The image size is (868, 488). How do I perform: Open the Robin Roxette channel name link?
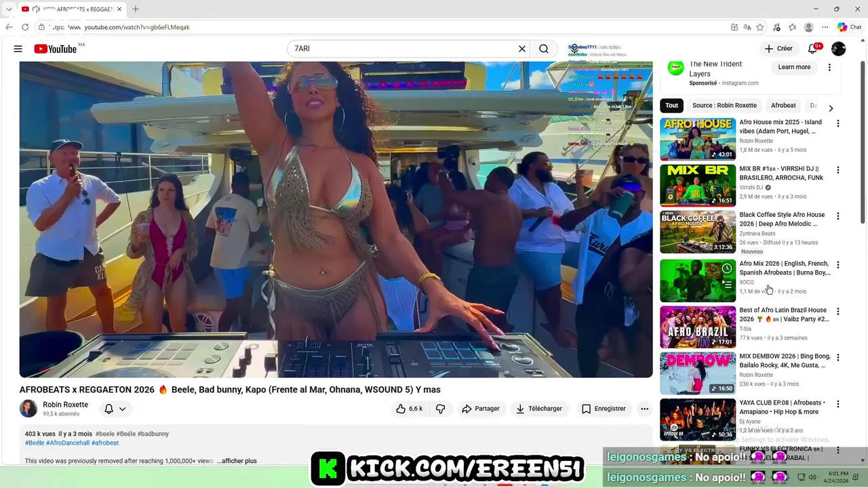coord(65,405)
